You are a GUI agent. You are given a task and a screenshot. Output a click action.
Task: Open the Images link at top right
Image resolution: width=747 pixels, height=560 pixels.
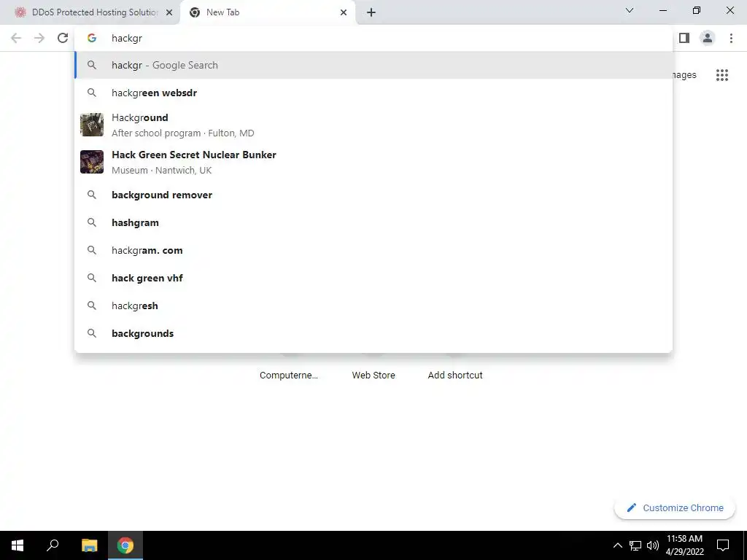click(x=684, y=75)
